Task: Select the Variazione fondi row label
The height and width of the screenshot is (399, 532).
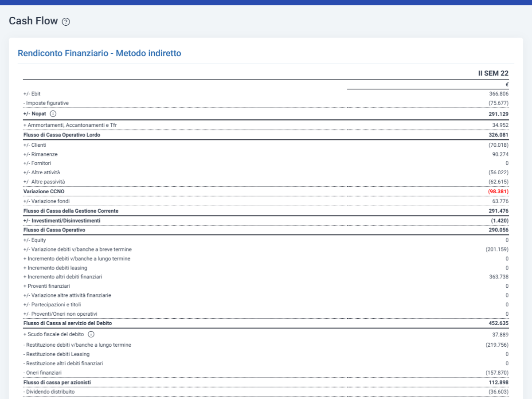Action: pyautogui.click(x=46, y=201)
